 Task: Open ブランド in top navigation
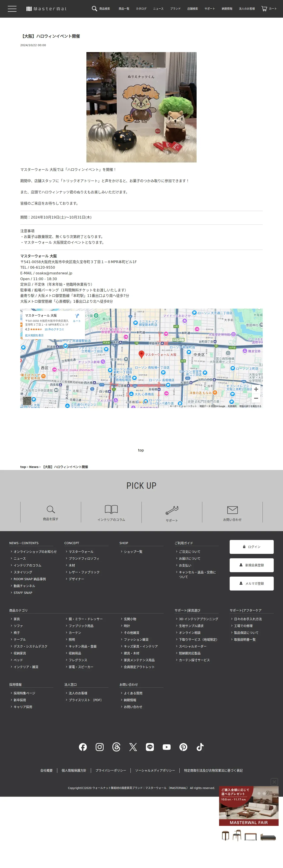pos(175,9)
